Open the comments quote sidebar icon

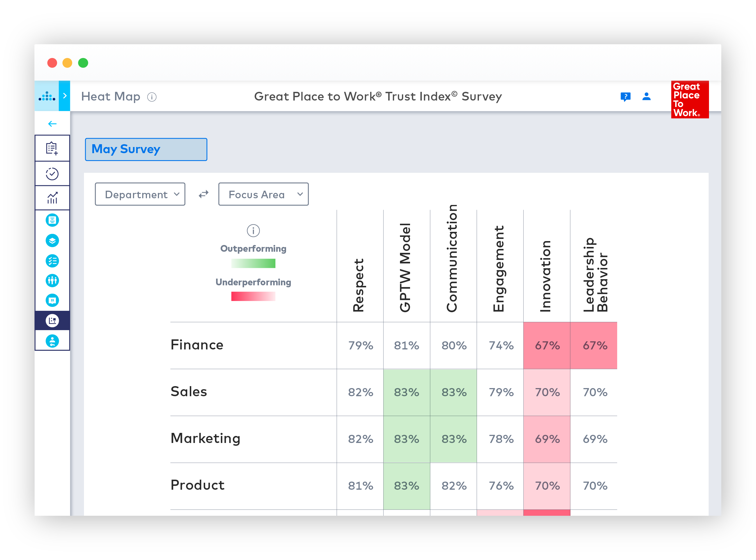[52, 300]
